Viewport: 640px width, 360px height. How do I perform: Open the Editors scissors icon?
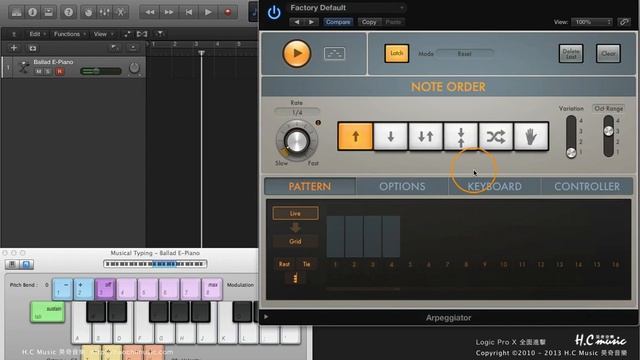120,12
